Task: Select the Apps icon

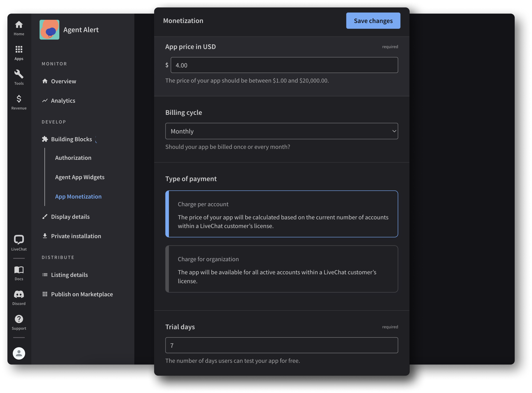Action: [19, 52]
